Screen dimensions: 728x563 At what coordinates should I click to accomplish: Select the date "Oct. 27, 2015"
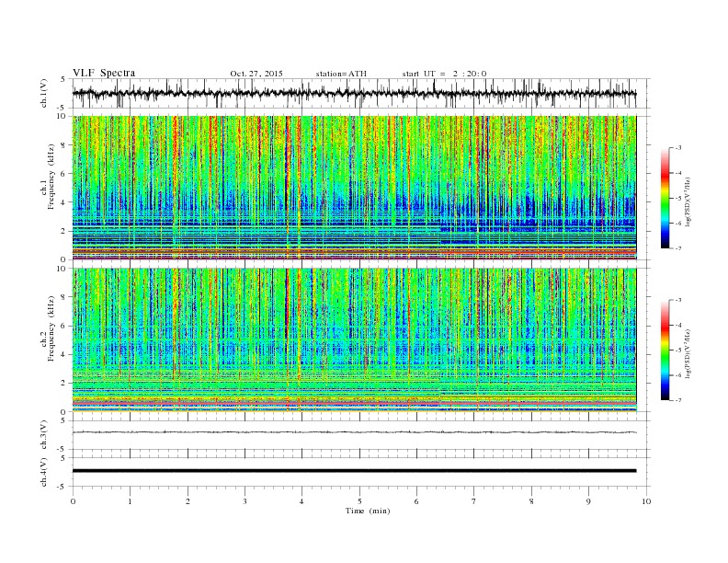point(256,74)
